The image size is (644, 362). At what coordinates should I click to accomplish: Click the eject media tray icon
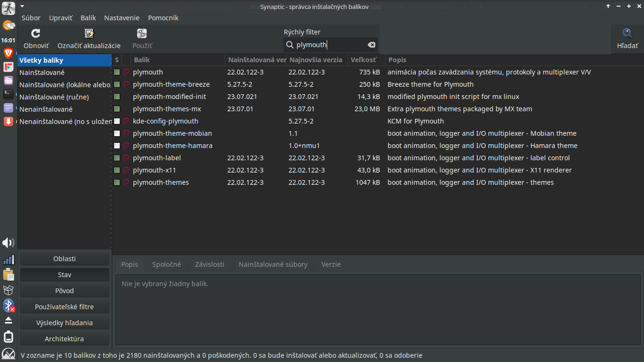click(8, 321)
